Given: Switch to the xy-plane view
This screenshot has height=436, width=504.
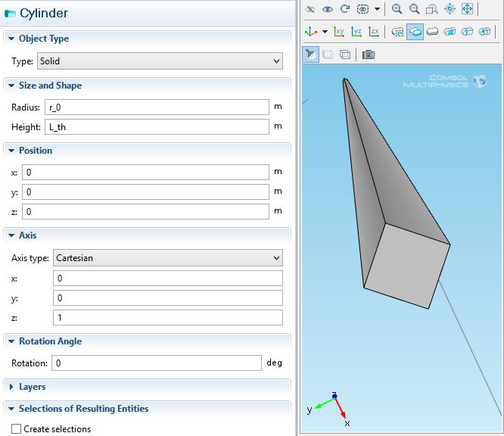Looking at the screenshot, I should (x=339, y=32).
